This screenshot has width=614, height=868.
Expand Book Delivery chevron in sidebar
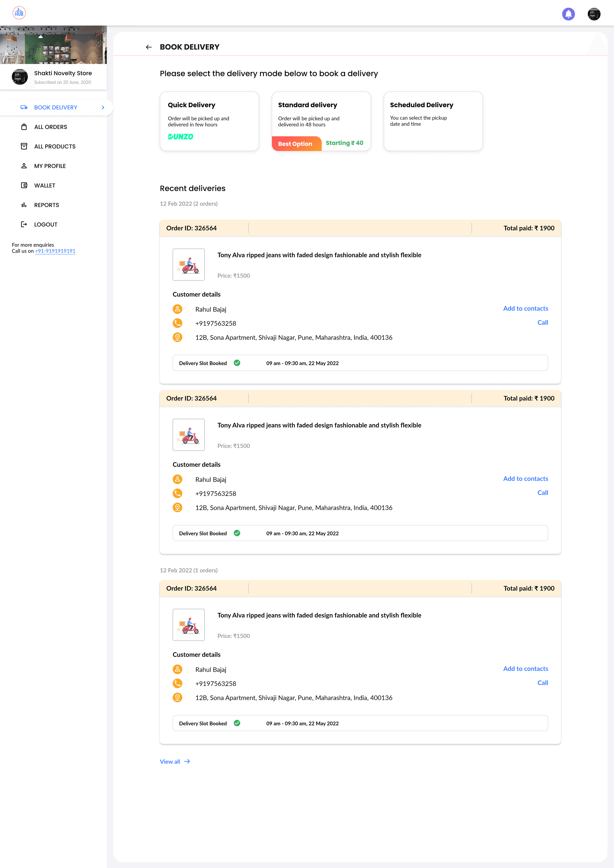[x=103, y=107]
